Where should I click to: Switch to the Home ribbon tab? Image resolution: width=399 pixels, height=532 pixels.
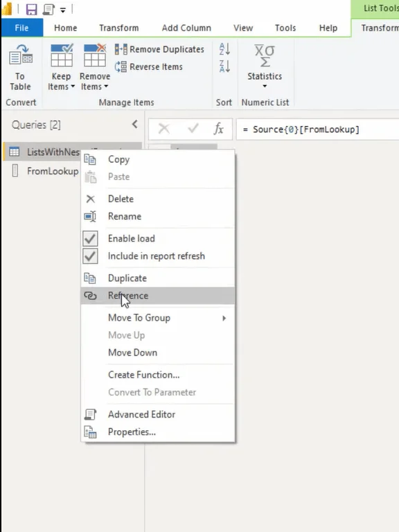tap(66, 28)
